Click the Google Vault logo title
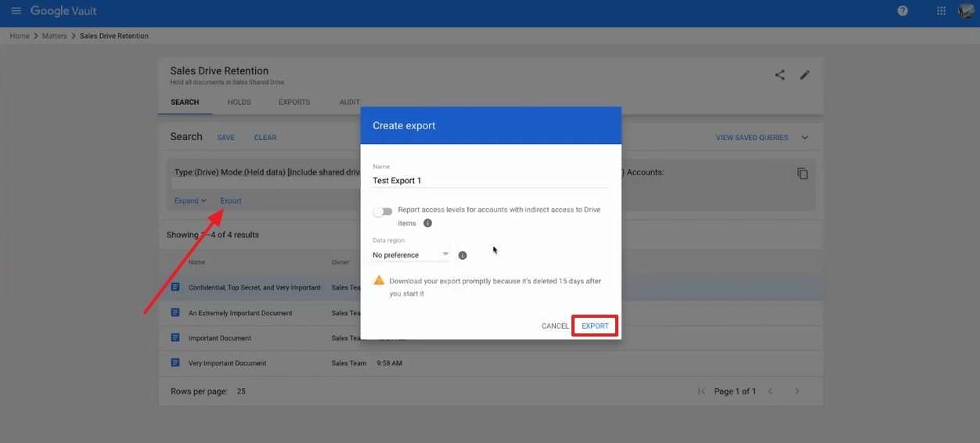 (x=63, y=11)
